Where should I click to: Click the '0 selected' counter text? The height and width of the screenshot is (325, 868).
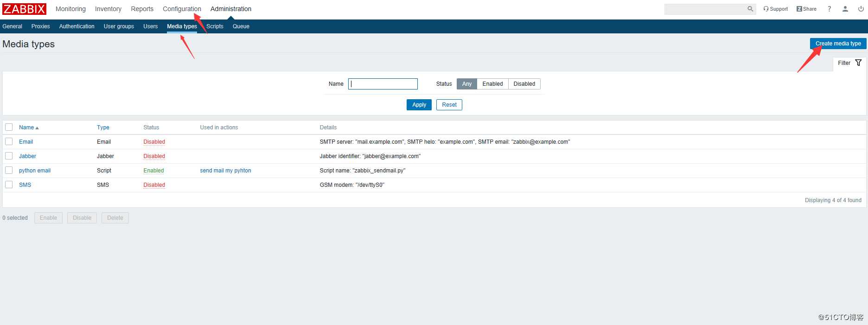pos(15,218)
